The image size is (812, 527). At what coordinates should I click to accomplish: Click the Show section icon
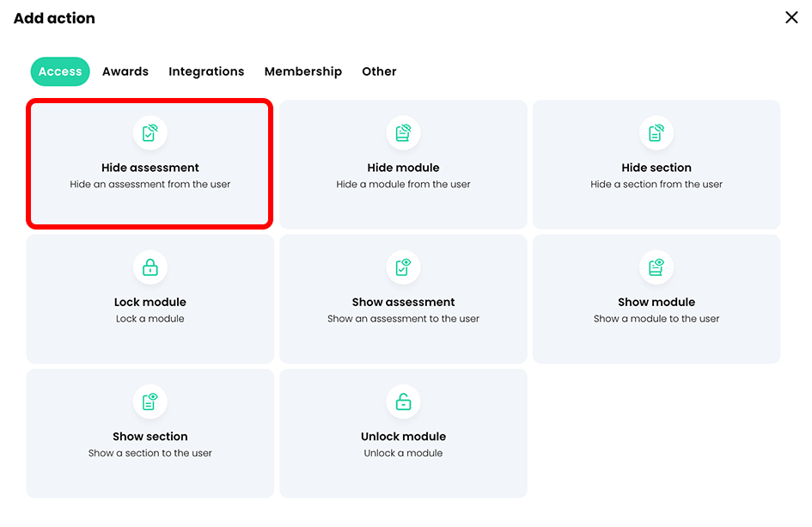(150, 401)
